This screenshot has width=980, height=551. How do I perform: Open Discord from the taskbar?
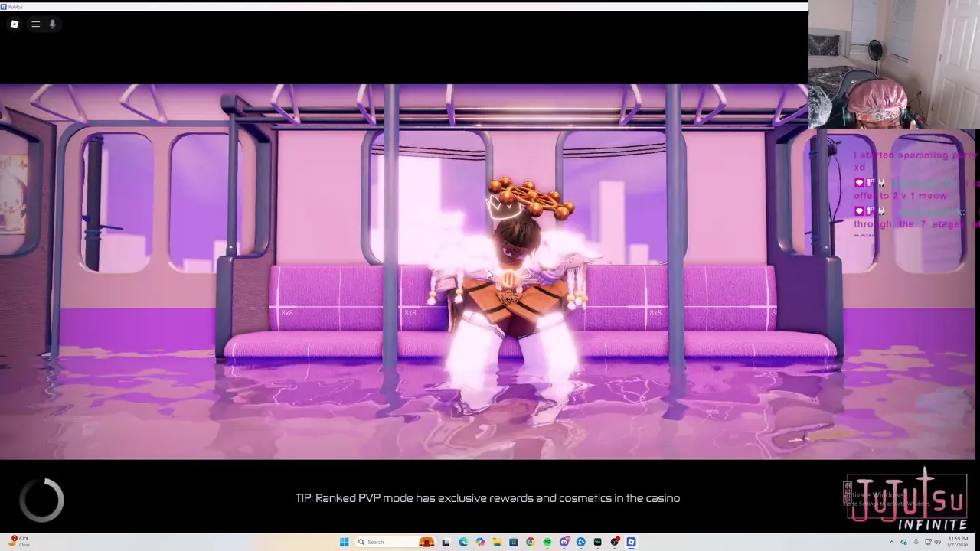565,542
